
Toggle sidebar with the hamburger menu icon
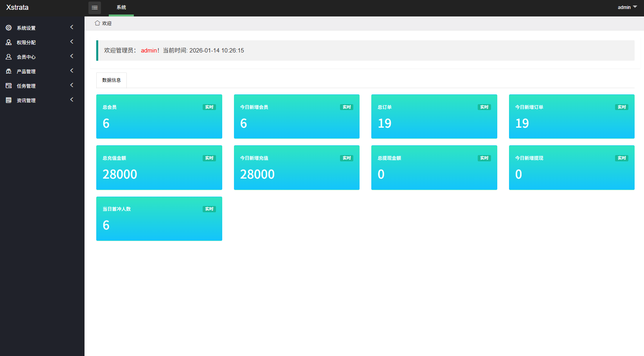95,8
